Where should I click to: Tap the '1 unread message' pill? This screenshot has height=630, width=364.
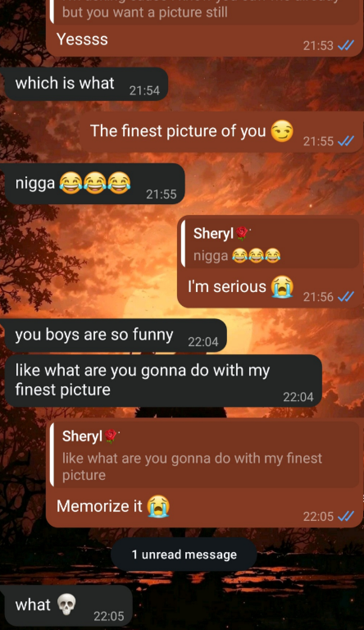(184, 555)
